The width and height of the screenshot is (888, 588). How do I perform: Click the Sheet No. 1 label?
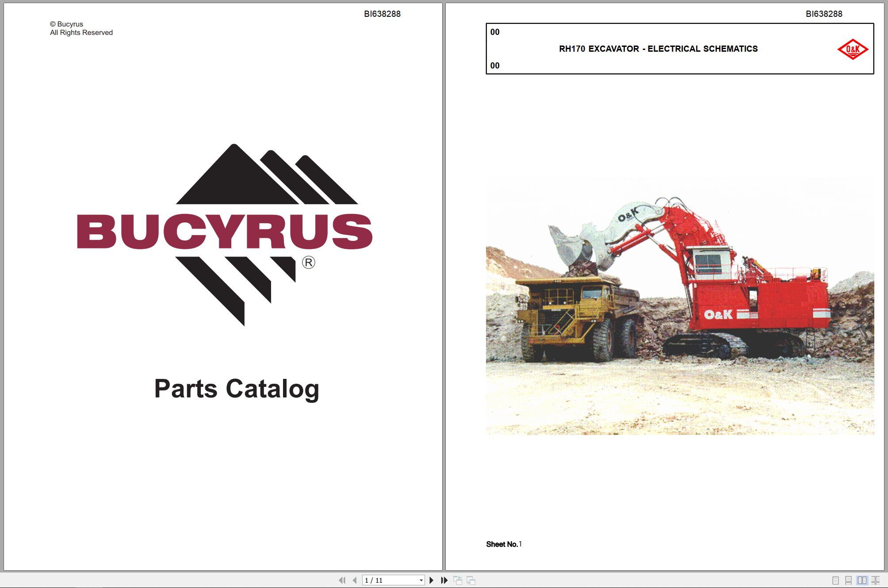tap(504, 544)
